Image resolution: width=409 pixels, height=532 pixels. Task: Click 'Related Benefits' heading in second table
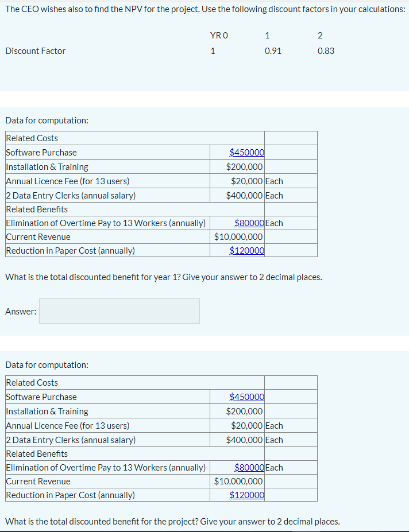point(37,453)
